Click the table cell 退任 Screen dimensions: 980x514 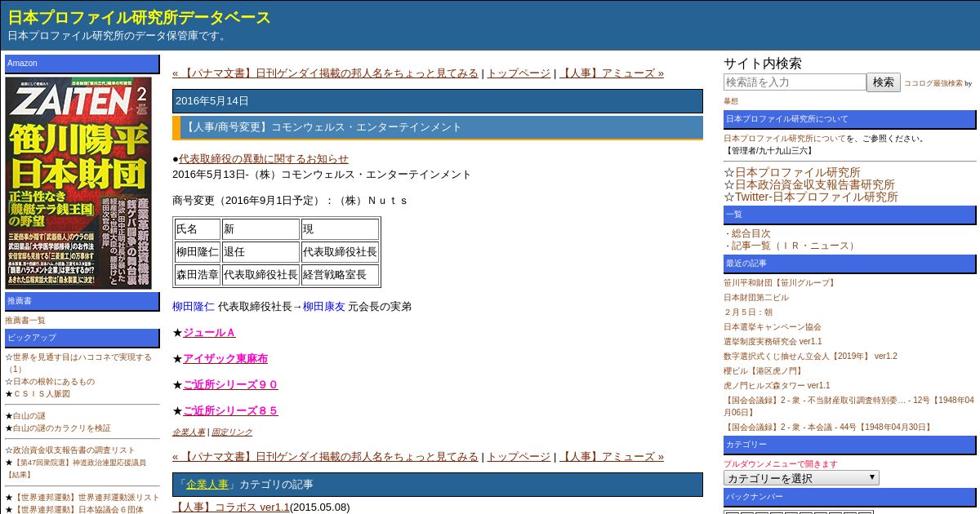261,252
